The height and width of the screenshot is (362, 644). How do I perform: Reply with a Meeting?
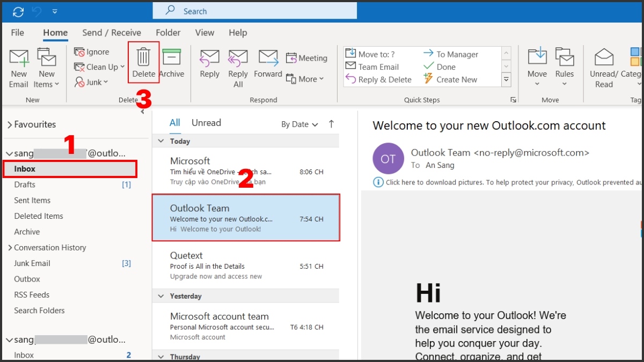(306, 58)
